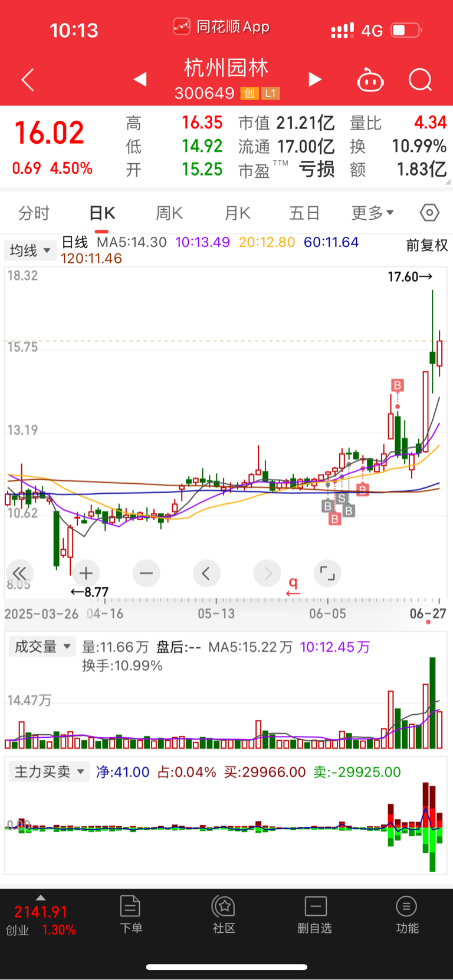
Task: Switch to the 月K tab
Action: point(238,213)
